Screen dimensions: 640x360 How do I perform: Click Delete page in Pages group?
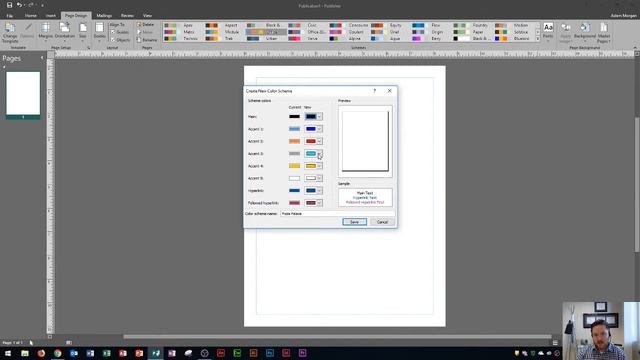pos(146,25)
